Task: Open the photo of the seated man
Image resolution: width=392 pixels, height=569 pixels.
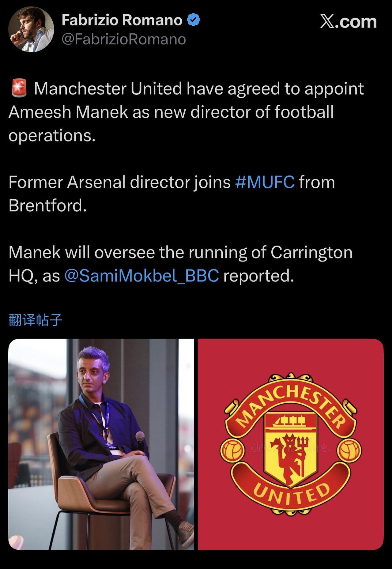Action: pos(101,444)
